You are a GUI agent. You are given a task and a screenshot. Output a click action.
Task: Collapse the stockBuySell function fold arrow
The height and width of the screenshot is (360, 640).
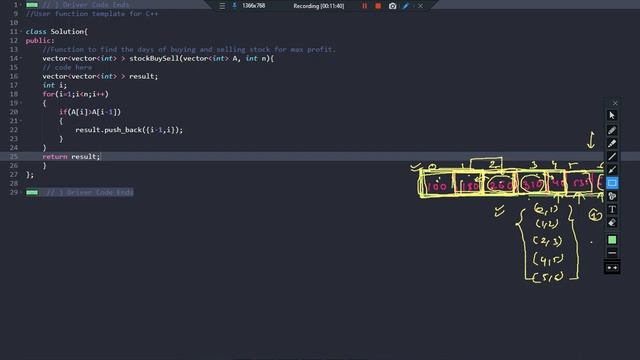pos(22,58)
